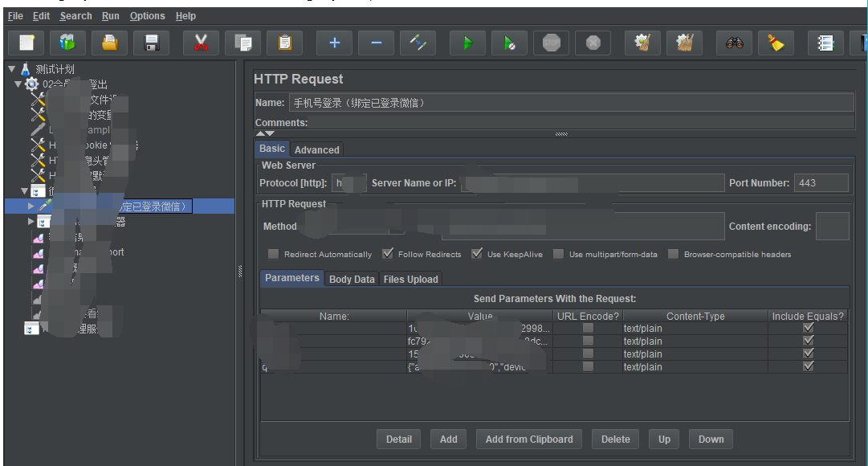This screenshot has height=466, width=868.
Task: Click the Detail button
Action: click(398, 439)
